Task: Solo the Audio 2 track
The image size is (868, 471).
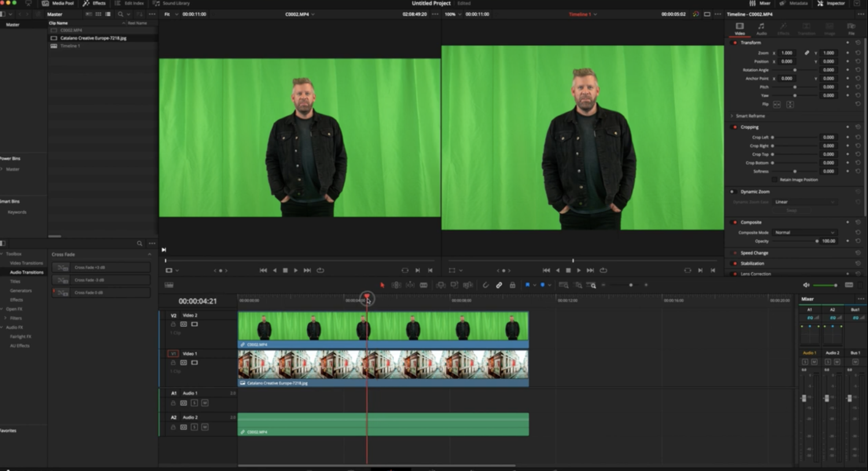Action: 194,427
